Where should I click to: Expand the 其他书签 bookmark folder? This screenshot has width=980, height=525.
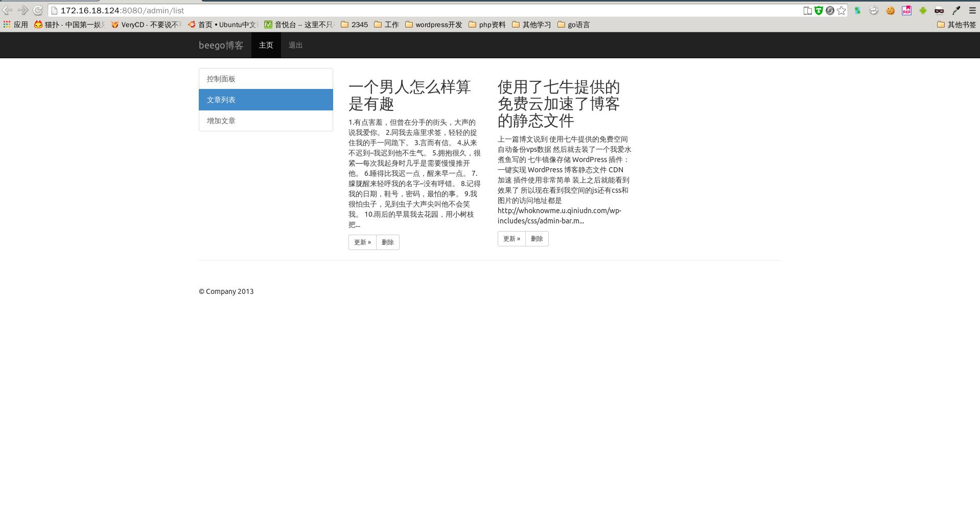956,25
